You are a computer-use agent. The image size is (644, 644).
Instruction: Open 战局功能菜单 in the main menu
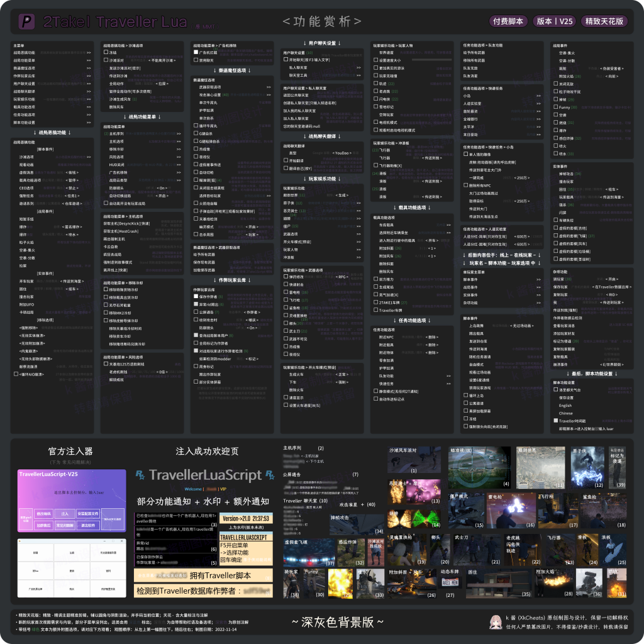click(x=52, y=60)
